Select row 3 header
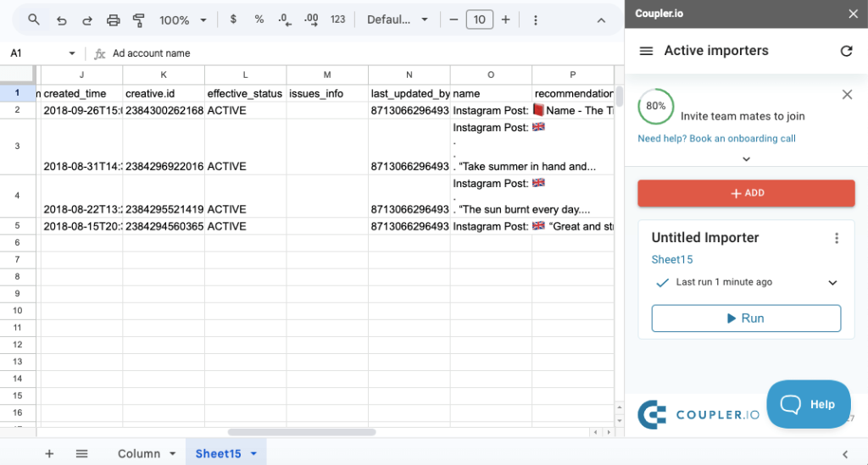Image resolution: width=868 pixels, height=465 pixels. click(x=17, y=146)
